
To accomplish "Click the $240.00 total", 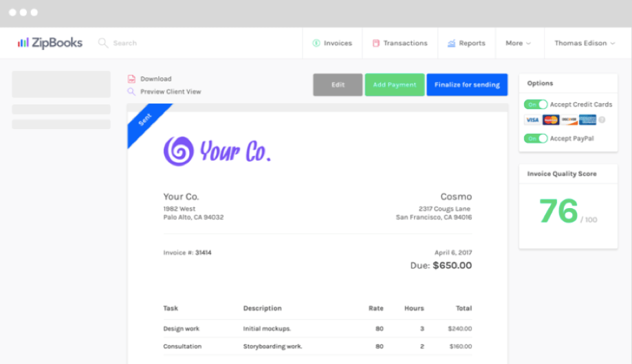I will coord(460,329).
